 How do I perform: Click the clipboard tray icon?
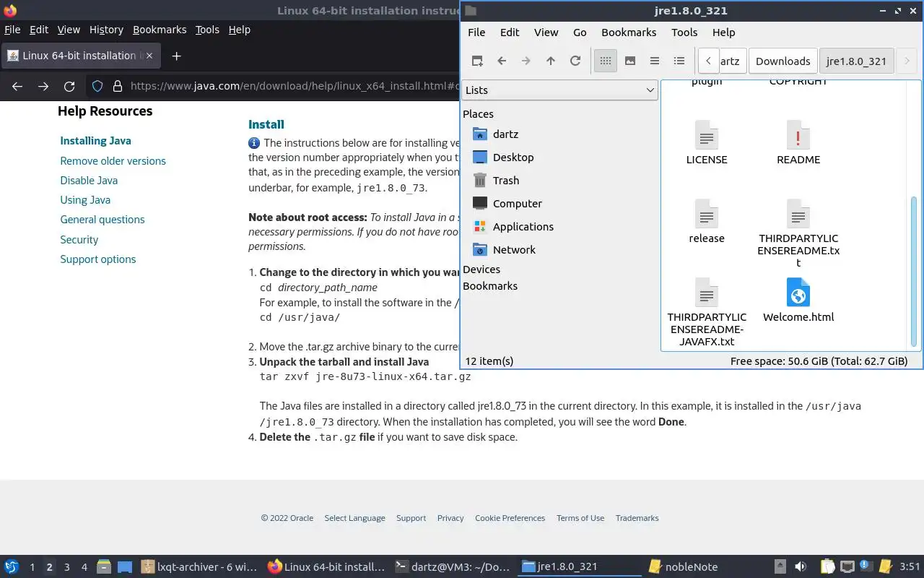point(827,567)
